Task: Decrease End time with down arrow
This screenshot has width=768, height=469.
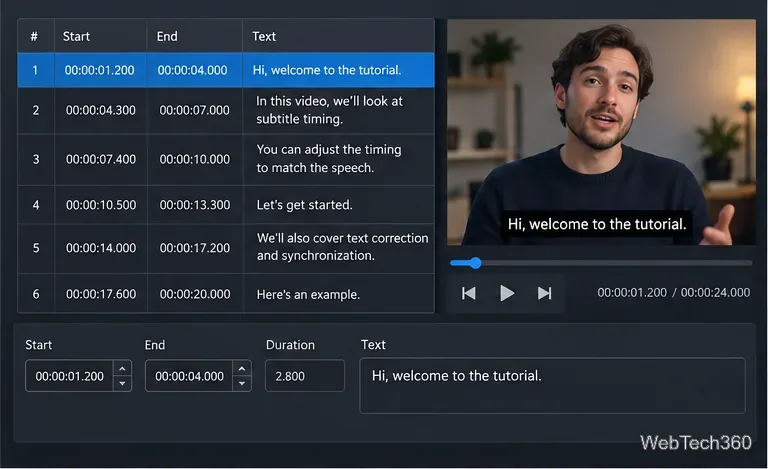Action: tap(242, 384)
